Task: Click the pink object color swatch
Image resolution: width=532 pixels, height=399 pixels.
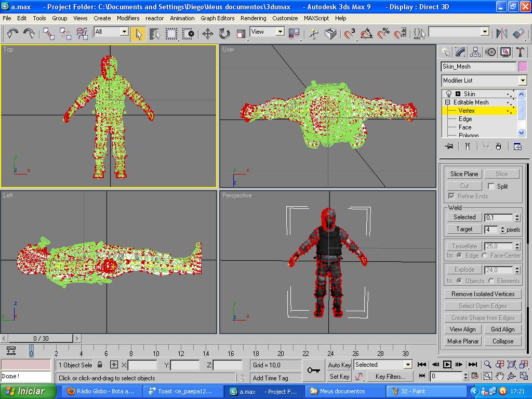Action: coord(522,66)
